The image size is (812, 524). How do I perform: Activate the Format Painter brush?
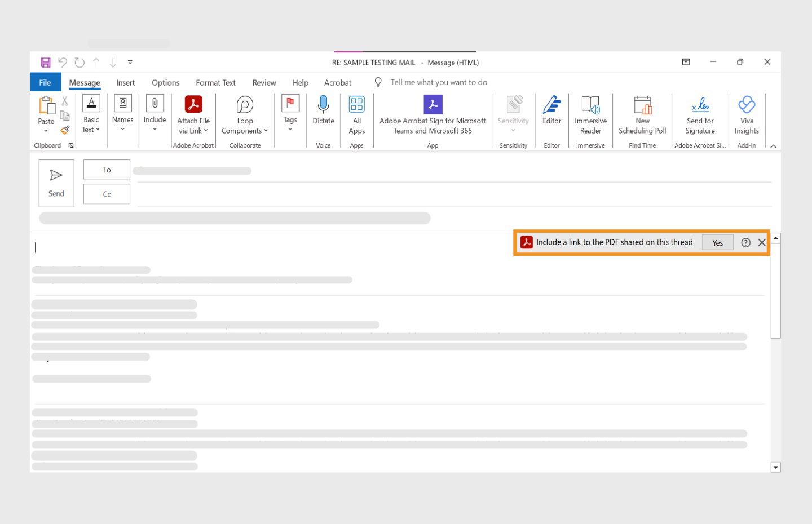[x=65, y=130]
